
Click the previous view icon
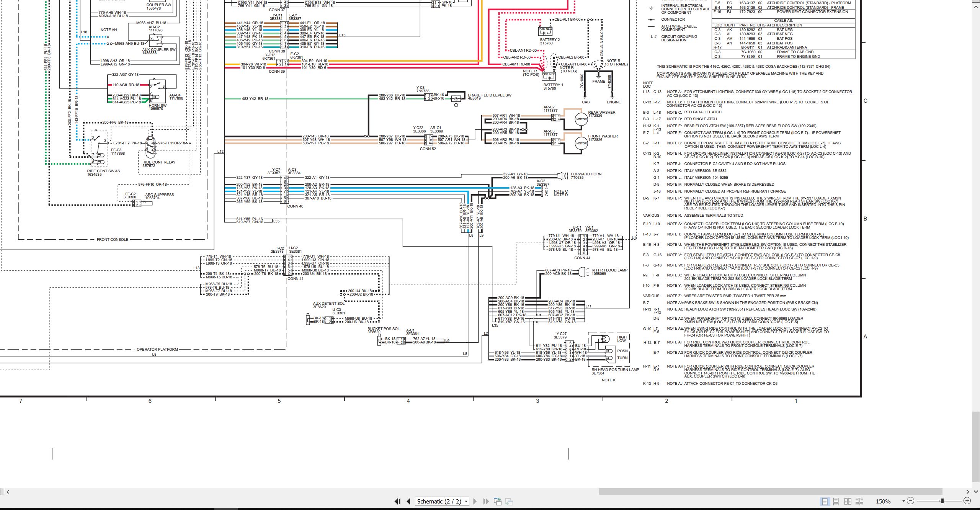(x=498, y=501)
